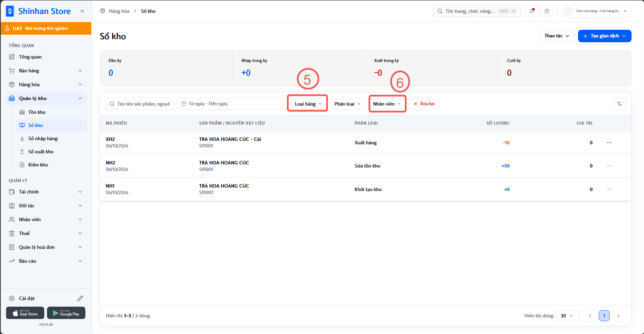Open the Phân loại filter dropdown
The width and height of the screenshot is (644, 334).
pyautogui.click(x=347, y=104)
